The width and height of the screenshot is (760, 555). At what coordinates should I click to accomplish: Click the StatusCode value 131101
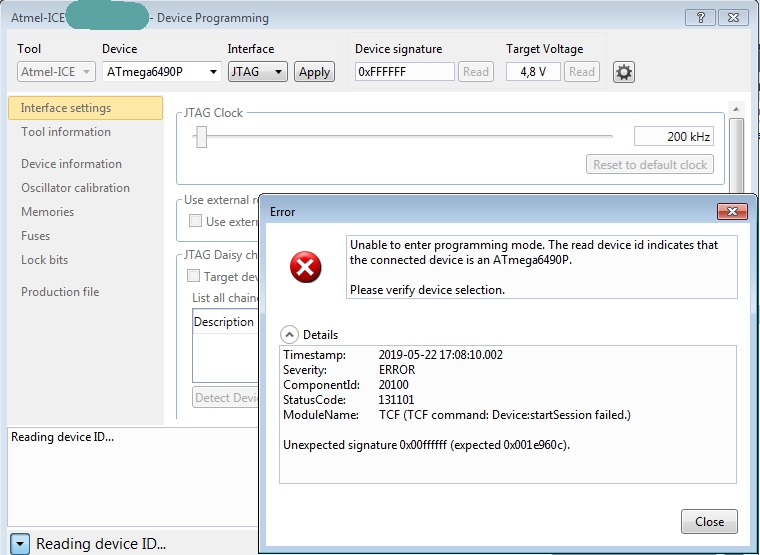click(396, 400)
